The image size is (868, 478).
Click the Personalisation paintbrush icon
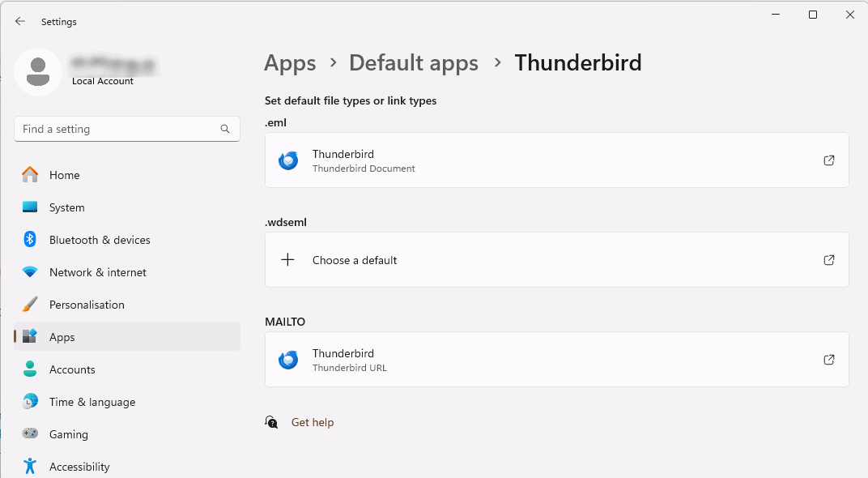tap(30, 304)
